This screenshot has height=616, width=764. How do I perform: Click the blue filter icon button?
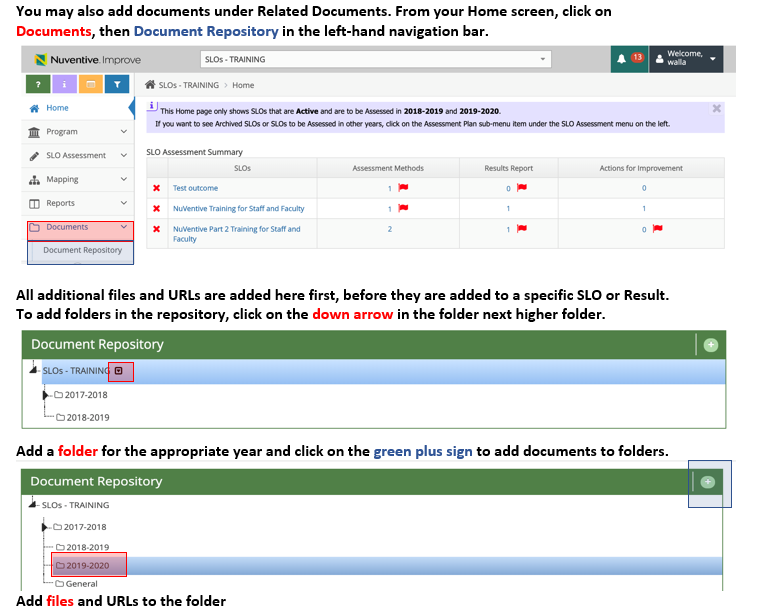coord(116,85)
